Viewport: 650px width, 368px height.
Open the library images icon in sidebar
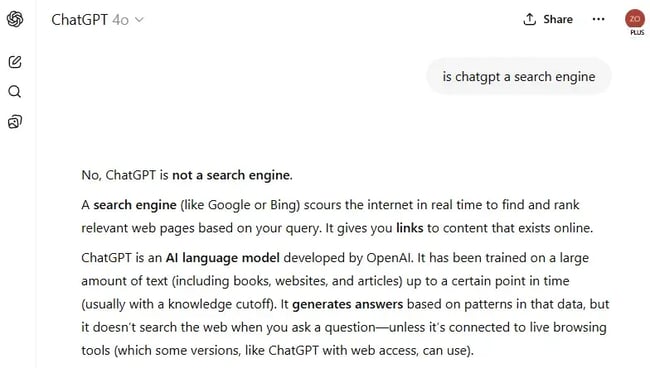coord(15,122)
